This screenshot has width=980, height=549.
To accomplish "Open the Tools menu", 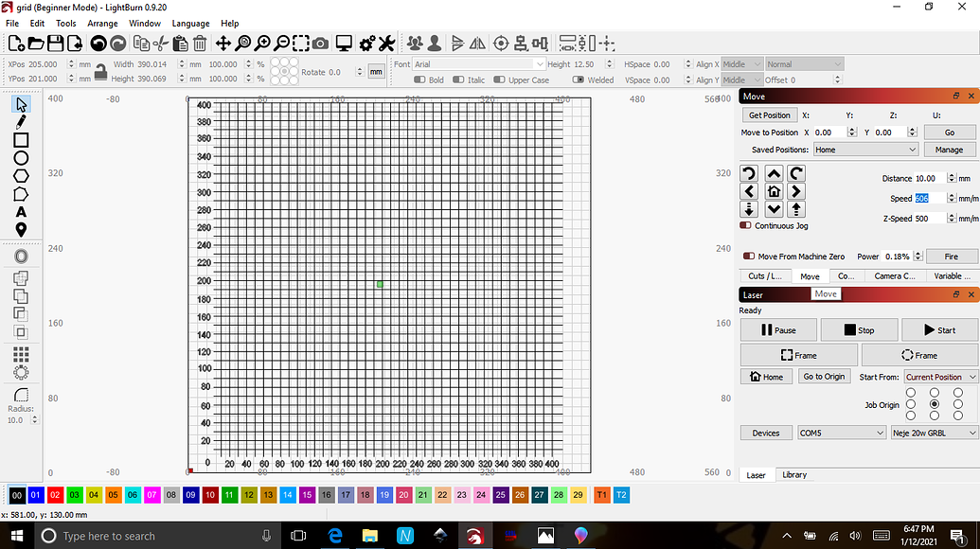I will click(65, 23).
